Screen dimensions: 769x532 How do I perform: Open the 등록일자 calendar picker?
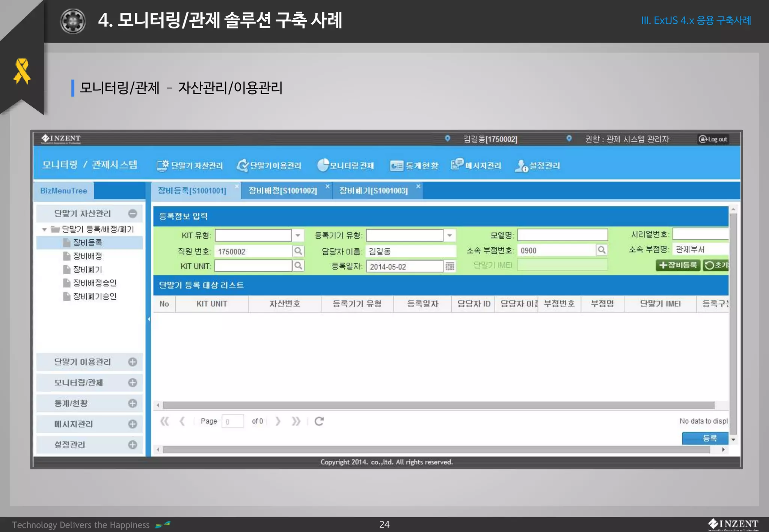point(450,266)
